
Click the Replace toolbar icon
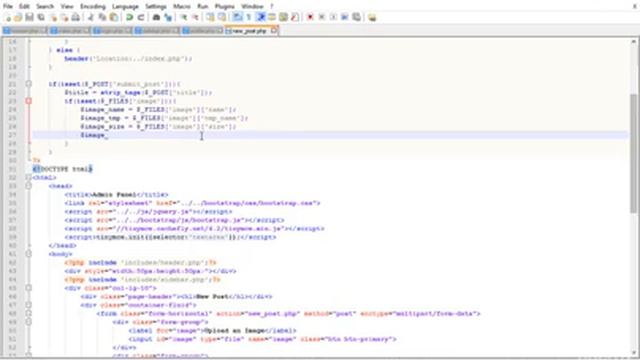tap(168, 17)
